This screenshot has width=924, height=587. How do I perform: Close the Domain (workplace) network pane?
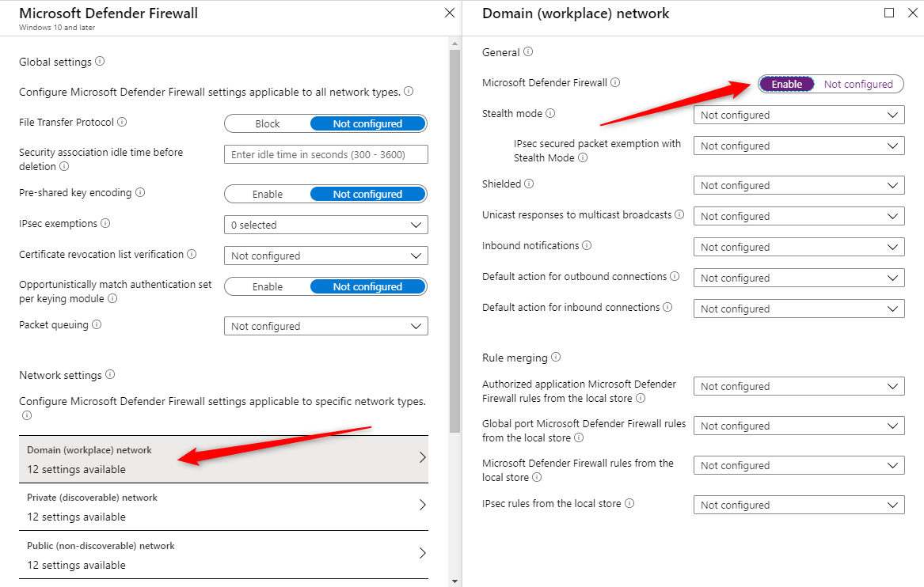pyautogui.click(x=912, y=13)
